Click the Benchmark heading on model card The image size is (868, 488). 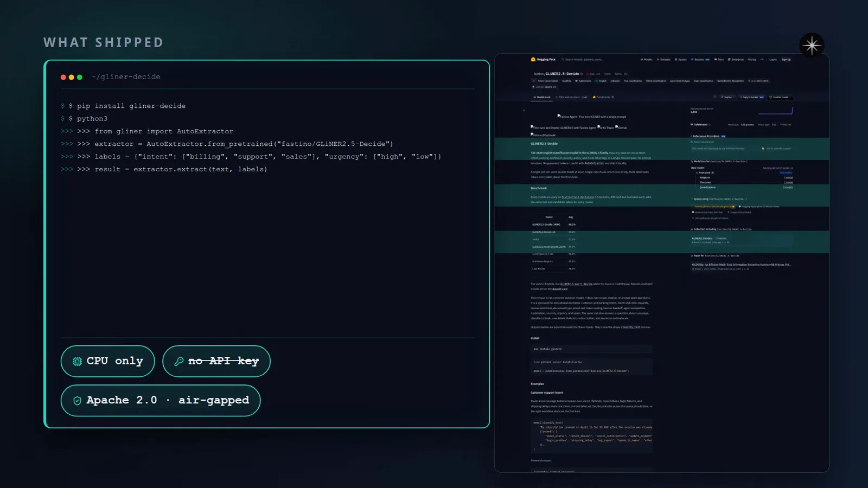coord(539,188)
